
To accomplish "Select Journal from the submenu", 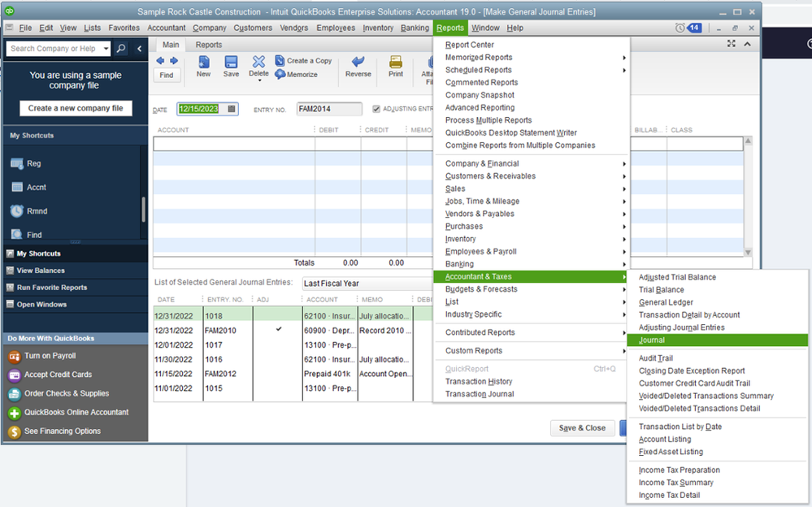I will [652, 340].
